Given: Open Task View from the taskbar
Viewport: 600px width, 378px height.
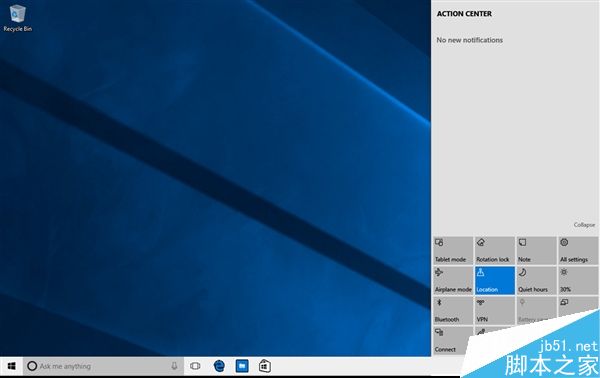Looking at the screenshot, I should pyautogui.click(x=195, y=366).
